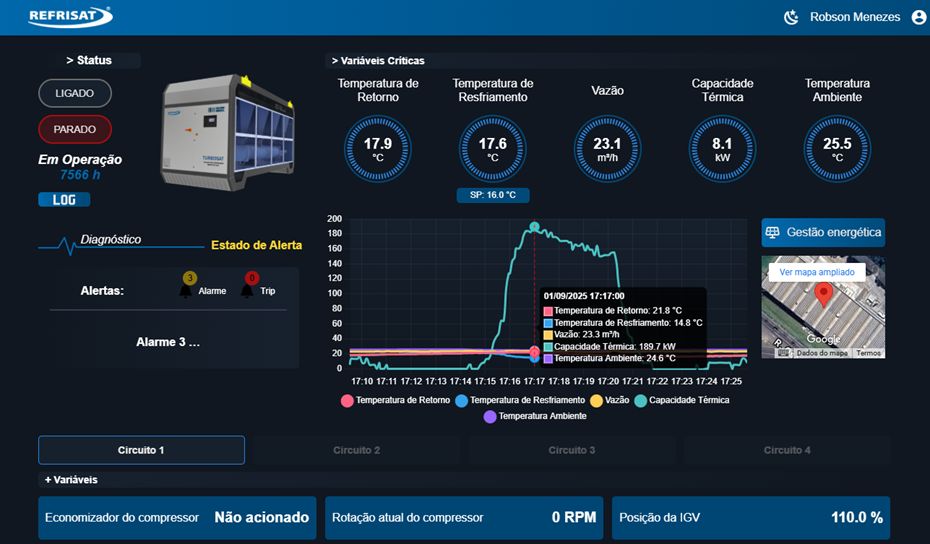Toggle Temperatura de Resfriamento legend series
The image size is (930, 544).
pyautogui.click(x=520, y=400)
